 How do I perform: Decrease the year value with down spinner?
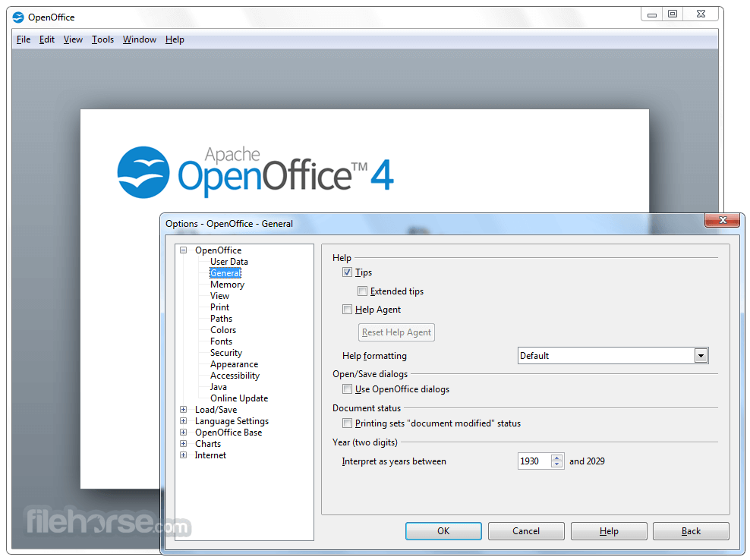click(x=556, y=464)
